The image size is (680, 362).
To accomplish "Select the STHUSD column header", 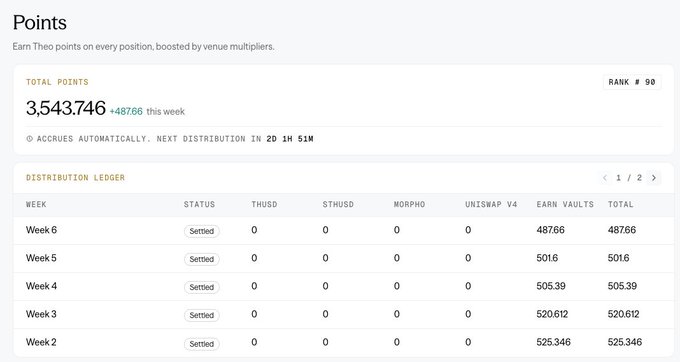I will [x=338, y=204].
